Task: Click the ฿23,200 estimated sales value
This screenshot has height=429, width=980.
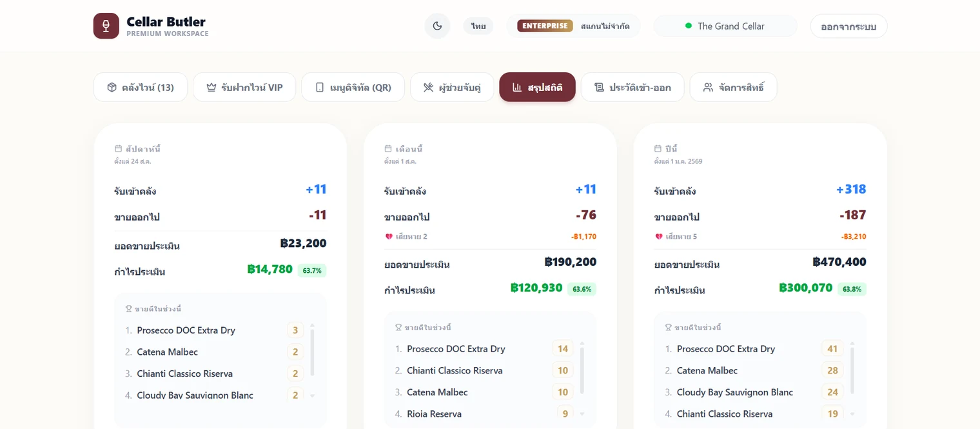Action: click(304, 244)
